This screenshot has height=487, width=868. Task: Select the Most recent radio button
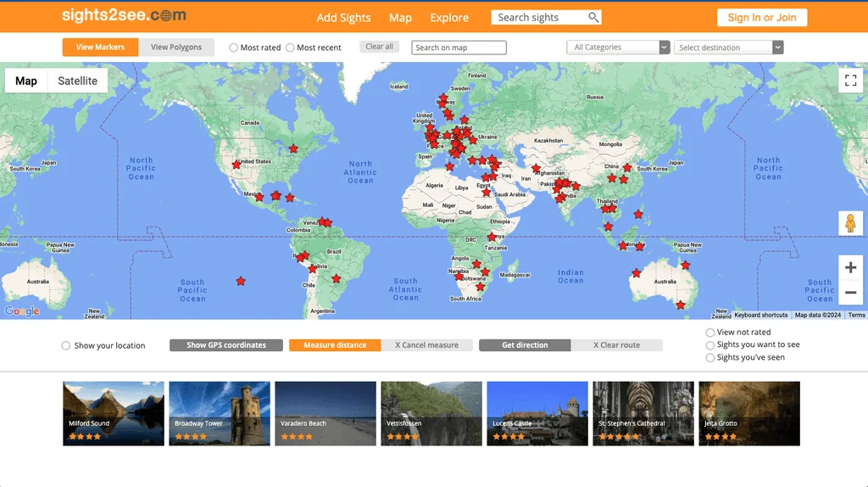(x=290, y=48)
